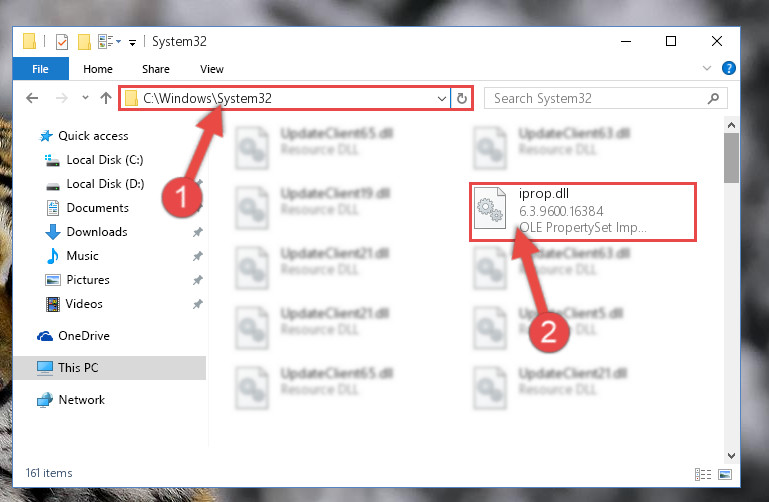Expand the ribbon with the chevron
Image resolution: width=769 pixels, height=502 pixels.
point(707,68)
